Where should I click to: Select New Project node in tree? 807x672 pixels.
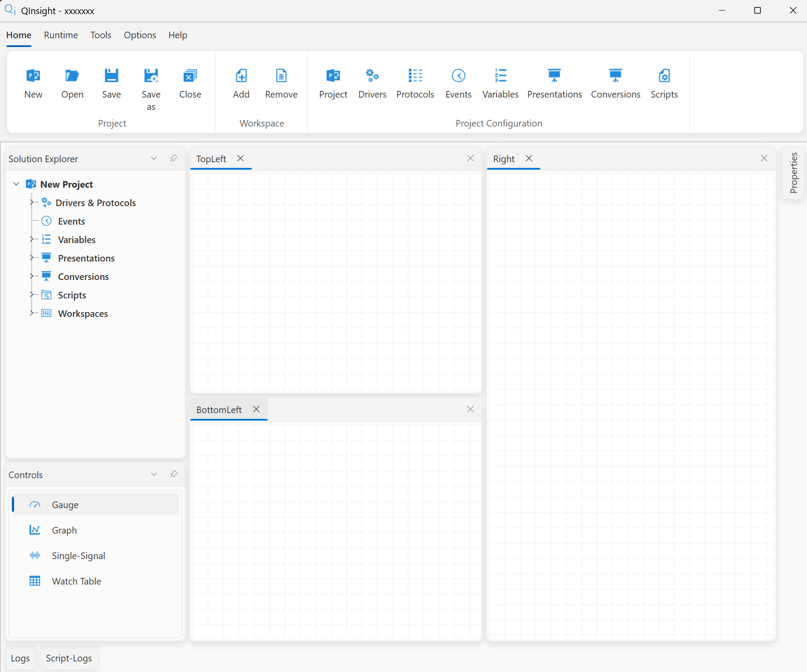click(x=66, y=184)
